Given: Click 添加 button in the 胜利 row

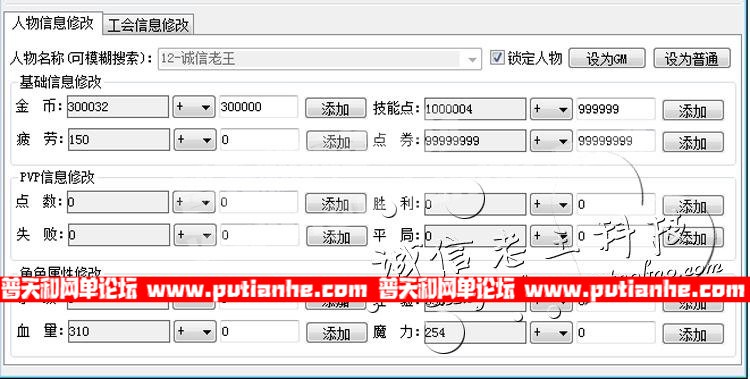Looking at the screenshot, I should [x=693, y=206].
